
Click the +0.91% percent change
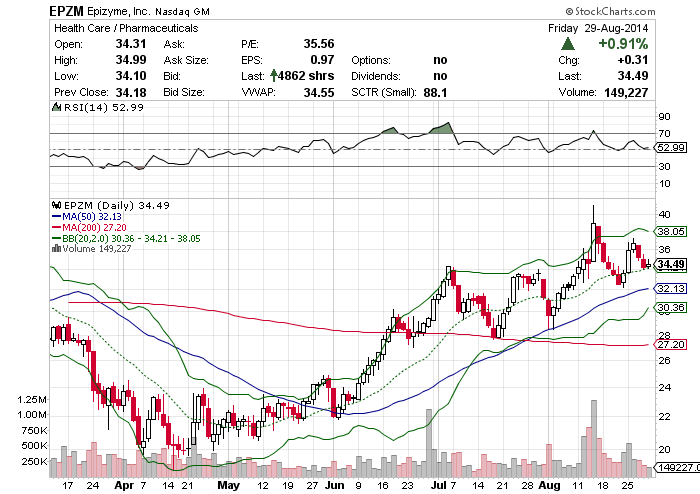tap(623, 44)
